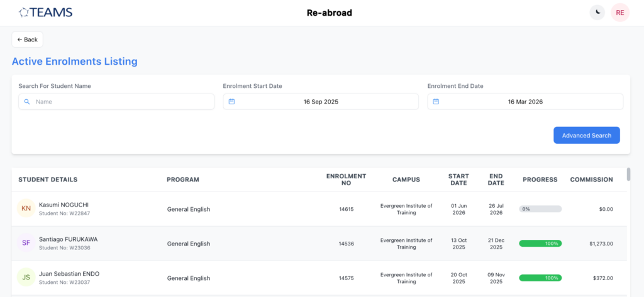Click the KN avatar for Kasumi NOGUCHI
The height and width of the screenshot is (297, 644).
click(x=26, y=208)
